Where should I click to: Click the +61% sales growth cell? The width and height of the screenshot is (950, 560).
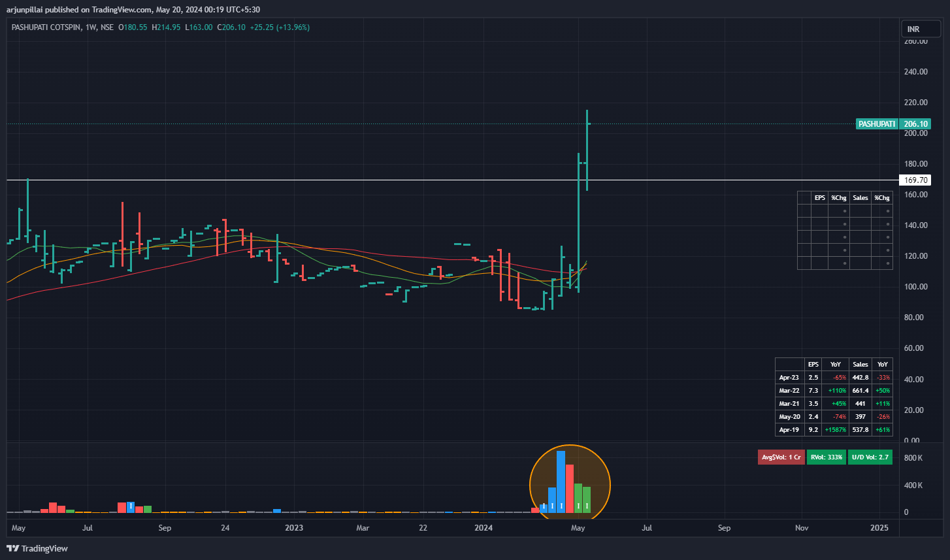coord(883,430)
